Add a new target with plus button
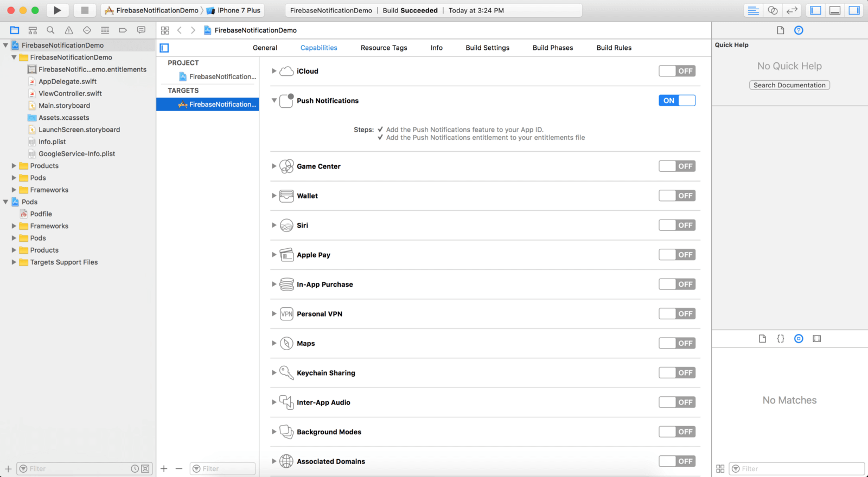This screenshot has height=477, width=868. point(164,469)
